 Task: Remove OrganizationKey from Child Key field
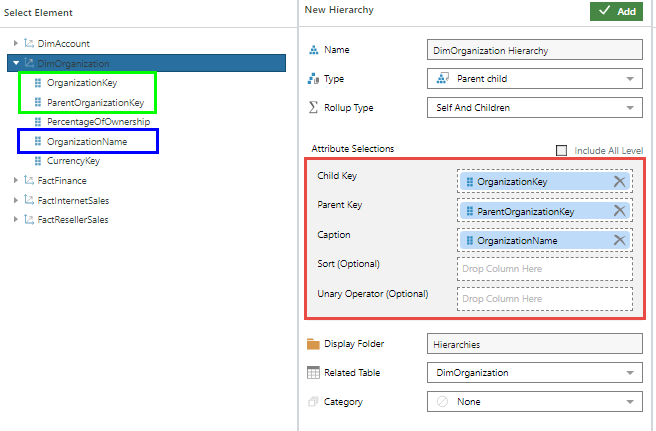[620, 182]
